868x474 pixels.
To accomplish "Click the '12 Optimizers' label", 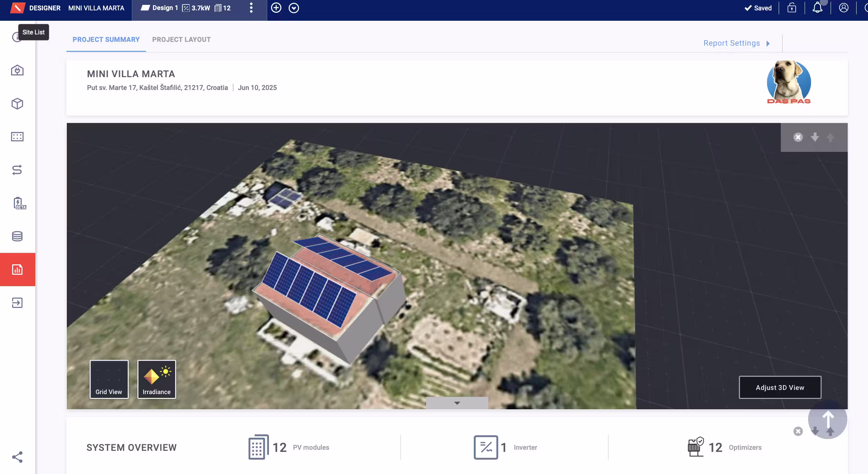I will pyautogui.click(x=735, y=447).
